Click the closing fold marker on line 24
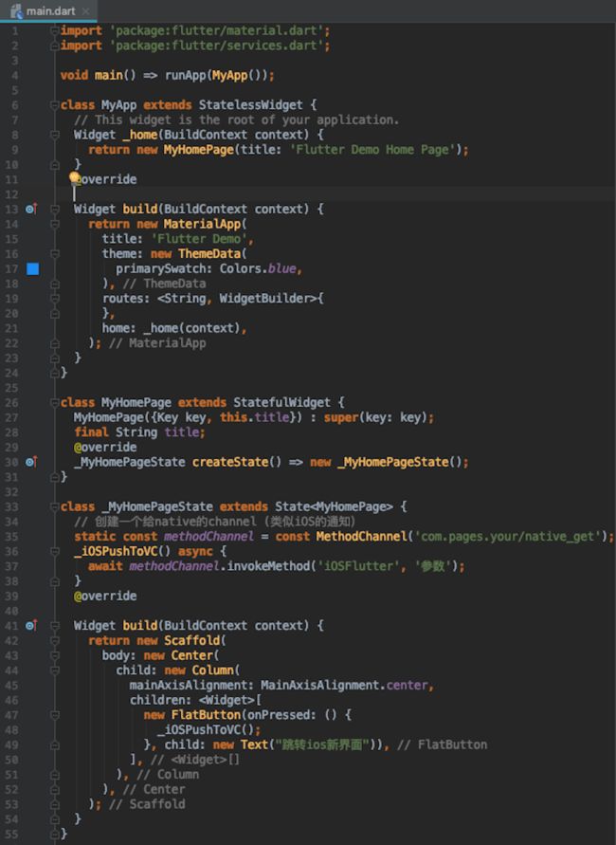 click(x=54, y=373)
